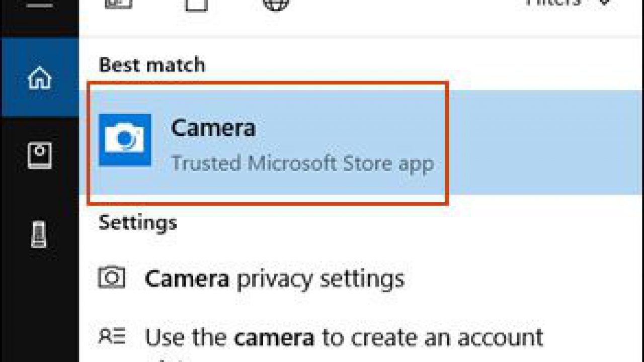
Task: Filter results by the Apps icon
Action: 118,4
